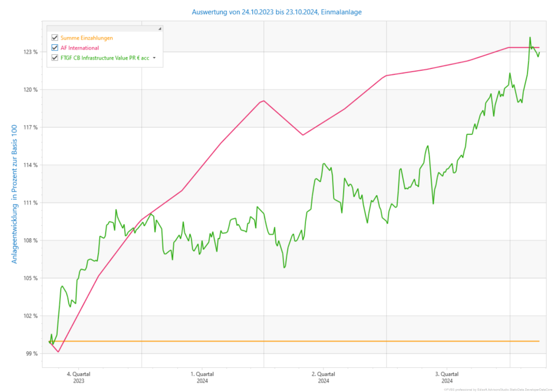Image resolution: width=554 pixels, height=392 pixels.
Task: Click the chart title Auswertung von 24.10.2023
Action: click(277, 12)
